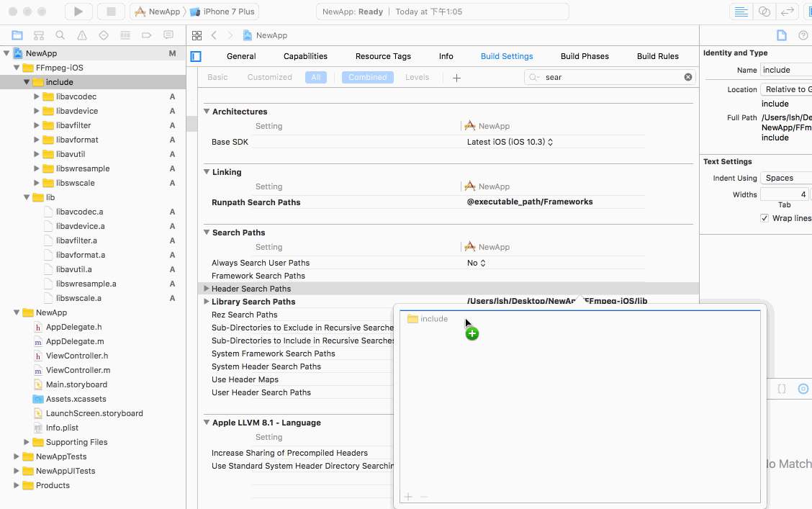Switch to Standard editor
The height and width of the screenshot is (509, 812).
click(x=741, y=12)
